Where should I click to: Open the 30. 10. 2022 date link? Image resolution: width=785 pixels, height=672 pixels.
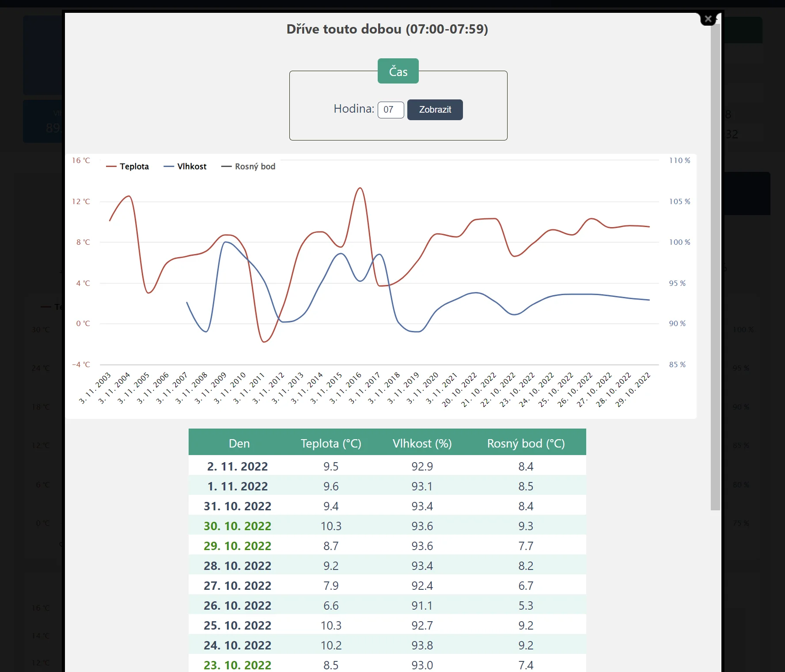237,526
